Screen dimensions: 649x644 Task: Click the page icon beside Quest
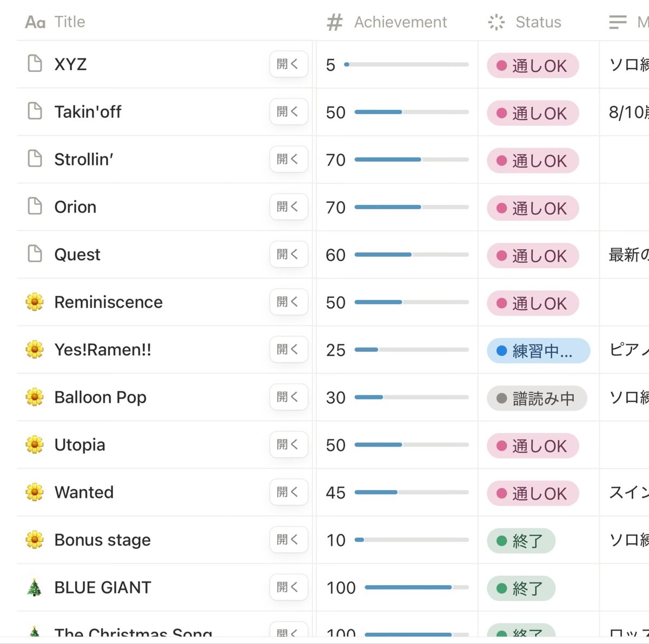pyautogui.click(x=35, y=254)
